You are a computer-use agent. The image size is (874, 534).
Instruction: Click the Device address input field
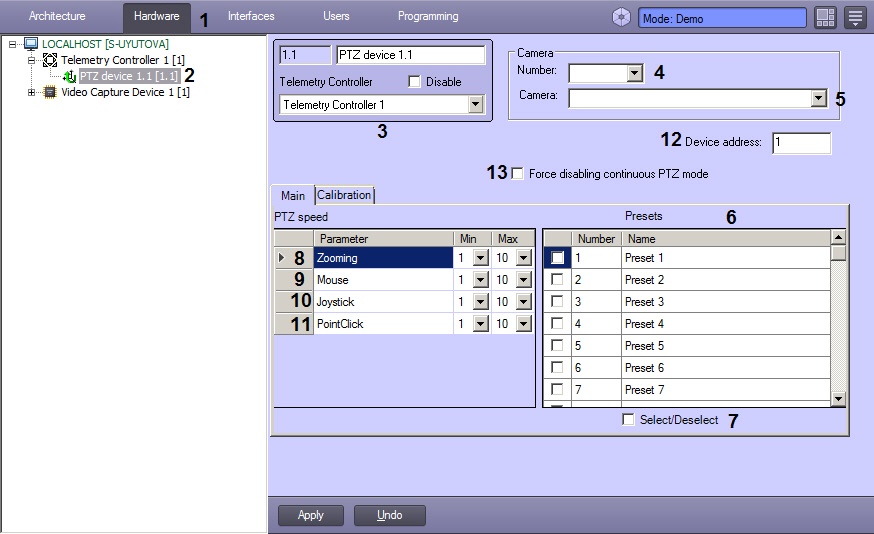(802, 143)
